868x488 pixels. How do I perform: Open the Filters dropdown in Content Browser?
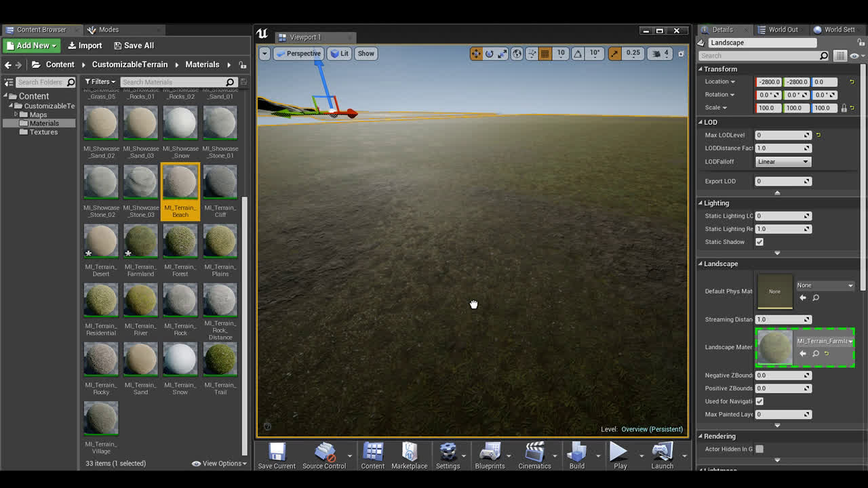tap(100, 82)
